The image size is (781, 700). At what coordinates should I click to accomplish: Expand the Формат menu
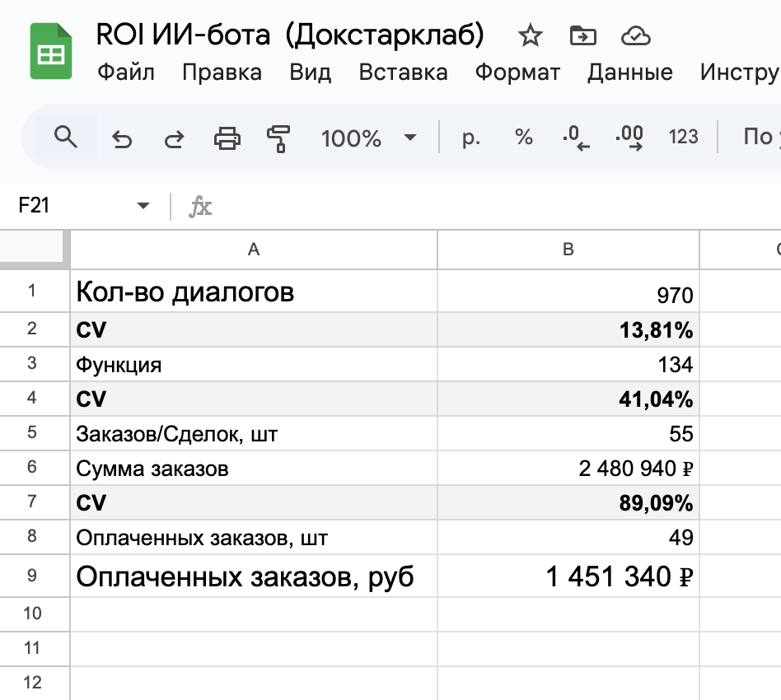pyautogui.click(x=517, y=72)
